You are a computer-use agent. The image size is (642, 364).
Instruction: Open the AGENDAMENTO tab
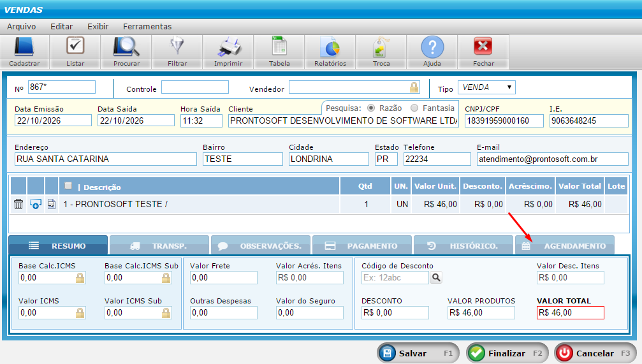pos(565,245)
